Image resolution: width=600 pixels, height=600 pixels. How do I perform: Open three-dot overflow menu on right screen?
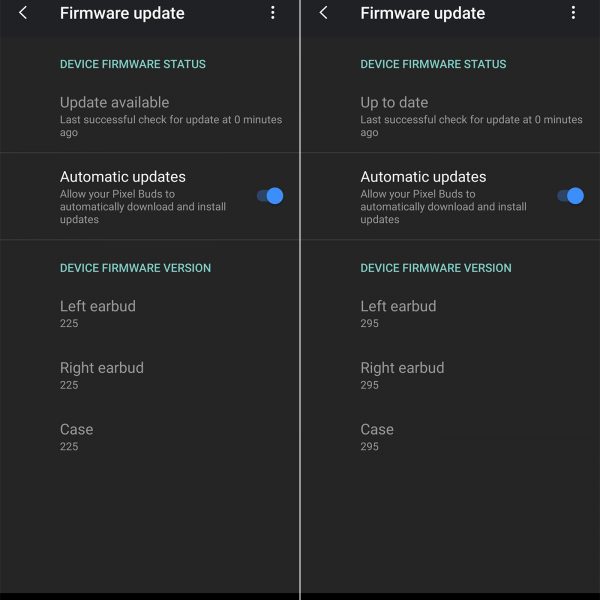click(573, 13)
